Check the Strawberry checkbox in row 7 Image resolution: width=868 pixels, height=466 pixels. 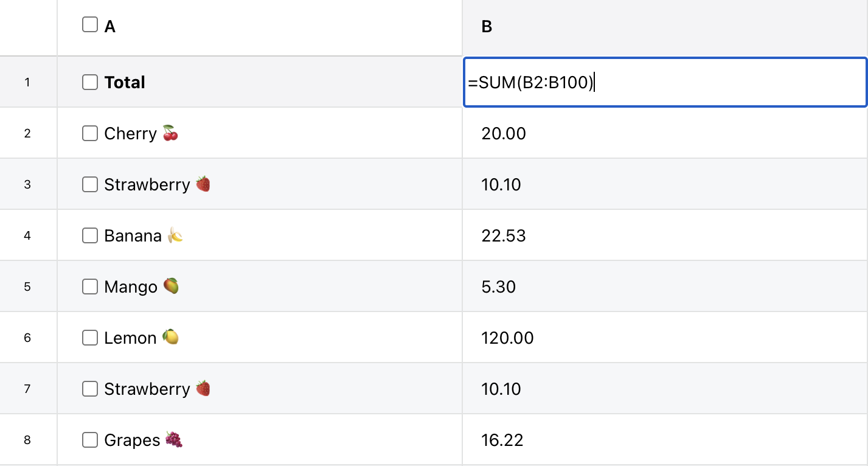click(x=90, y=389)
